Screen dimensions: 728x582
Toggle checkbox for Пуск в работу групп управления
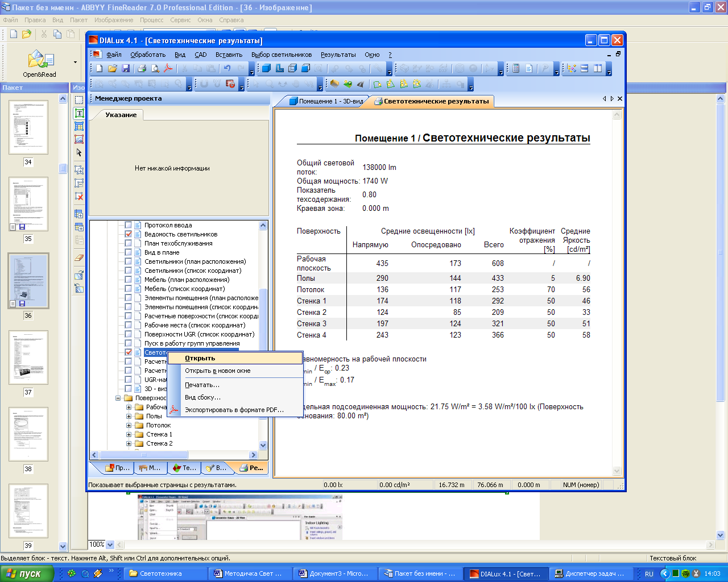128,343
